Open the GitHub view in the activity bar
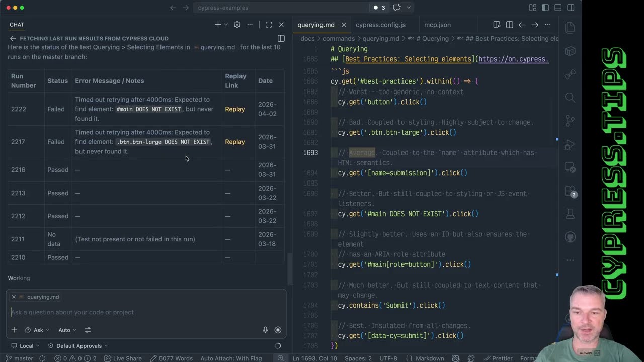 point(570,237)
